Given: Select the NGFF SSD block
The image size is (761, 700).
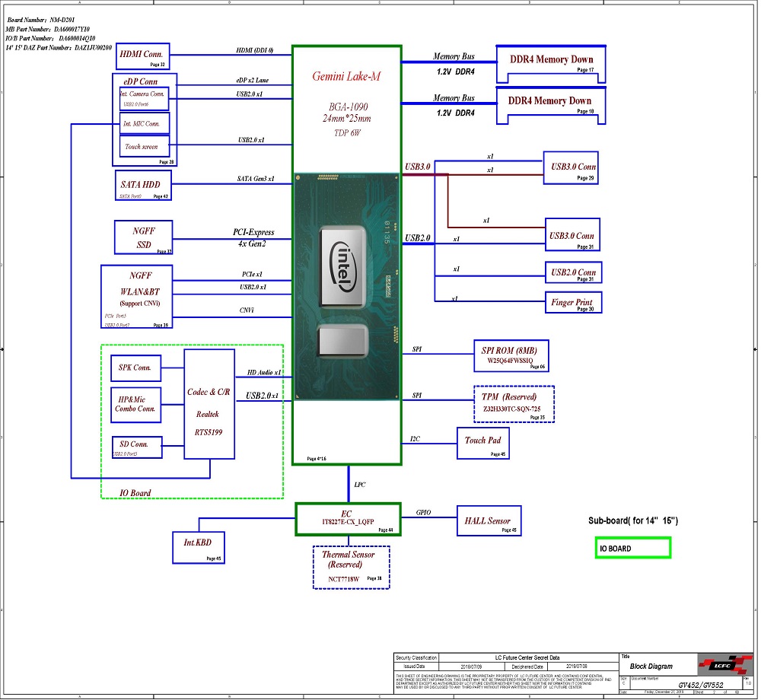Looking at the screenshot, I should coord(143,237).
